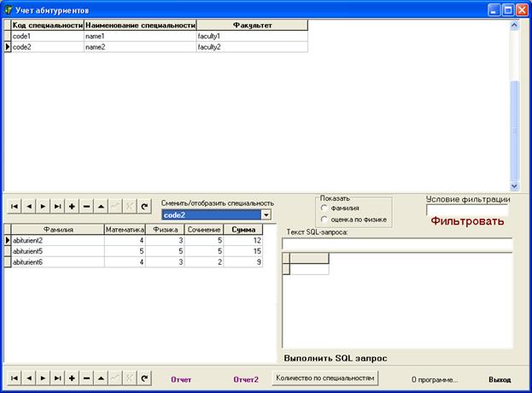
Task: Open the "Отчет2" report
Action: coord(245,378)
